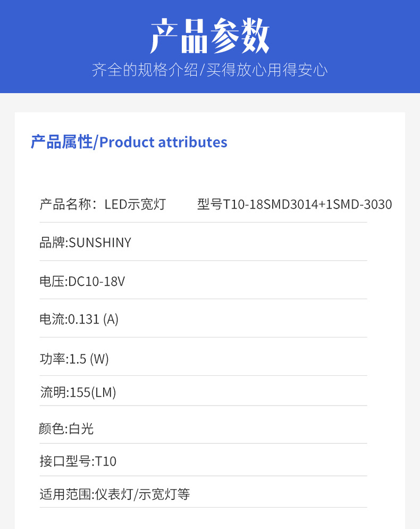Click the 功率 label

52,359
